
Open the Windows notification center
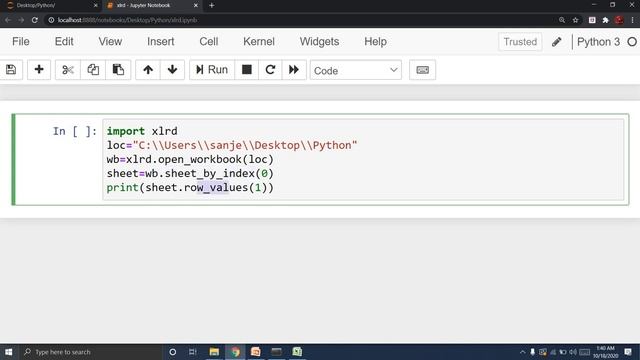tap(628, 352)
